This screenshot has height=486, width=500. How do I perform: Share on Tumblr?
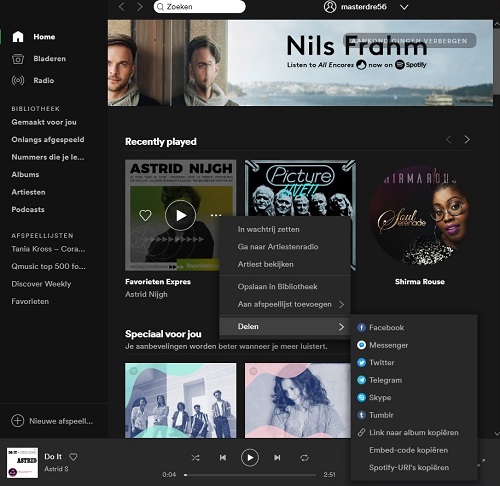414,415
